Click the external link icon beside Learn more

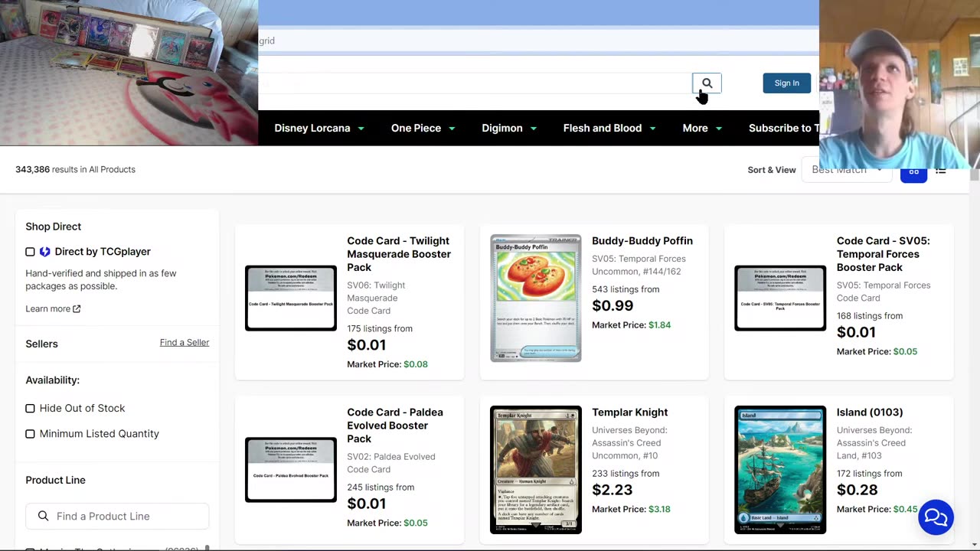pyautogui.click(x=77, y=309)
